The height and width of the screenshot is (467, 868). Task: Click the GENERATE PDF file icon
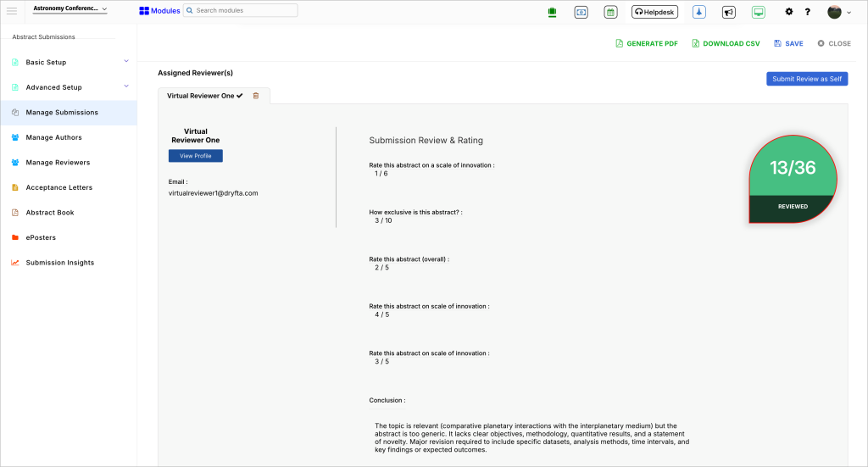(x=620, y=44)
